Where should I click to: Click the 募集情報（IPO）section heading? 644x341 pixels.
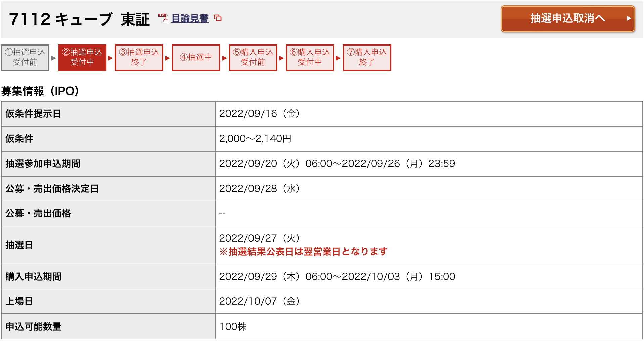point(40,91)
